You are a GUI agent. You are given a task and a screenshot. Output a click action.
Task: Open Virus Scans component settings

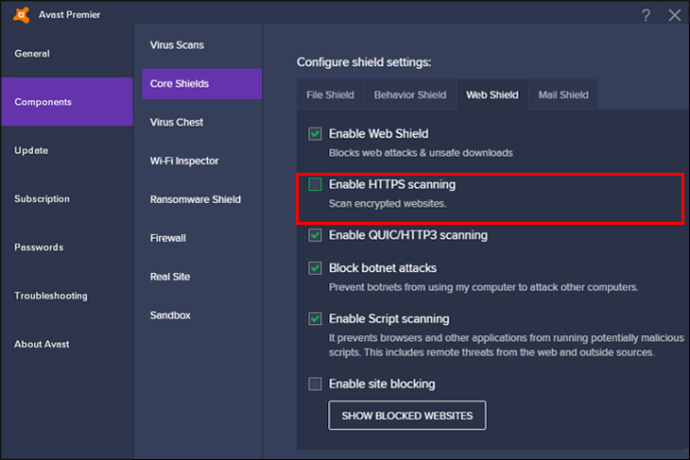[x=177, y=45]
